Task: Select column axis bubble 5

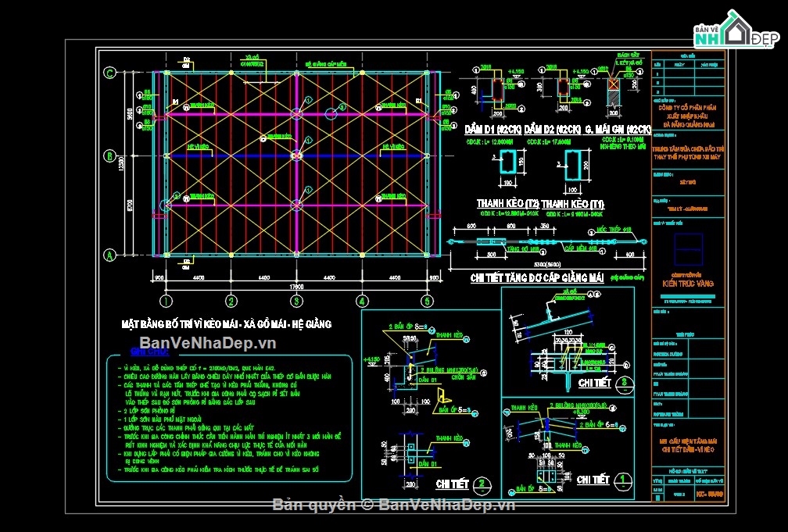Action: pyautogui.click(x=427, y=301)
